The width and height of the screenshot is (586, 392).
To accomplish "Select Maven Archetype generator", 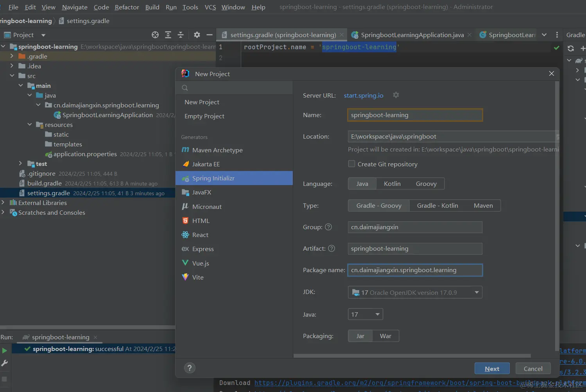I will 234,150.
